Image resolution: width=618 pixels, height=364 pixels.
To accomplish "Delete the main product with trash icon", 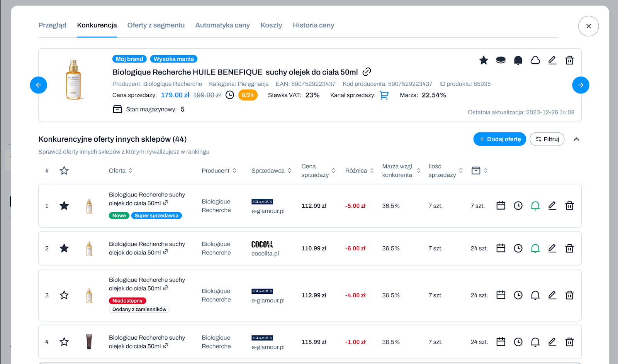I will [x=569, y=60].
